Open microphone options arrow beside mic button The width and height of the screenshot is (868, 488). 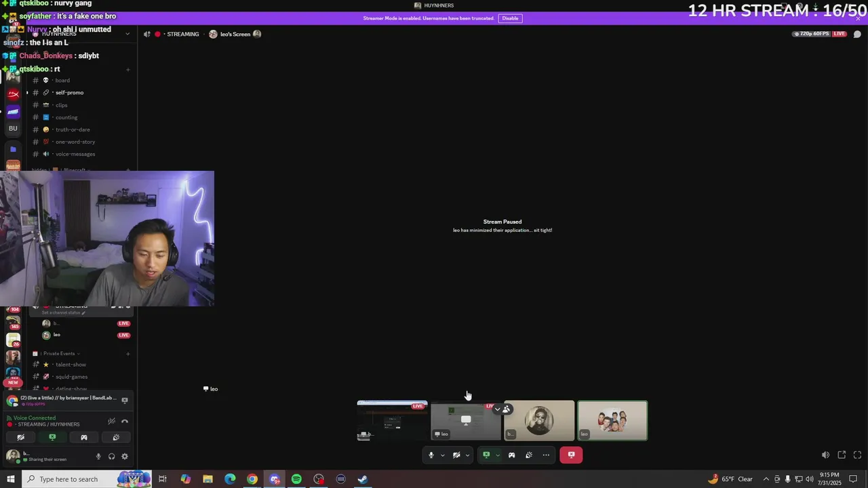[442, 455]
